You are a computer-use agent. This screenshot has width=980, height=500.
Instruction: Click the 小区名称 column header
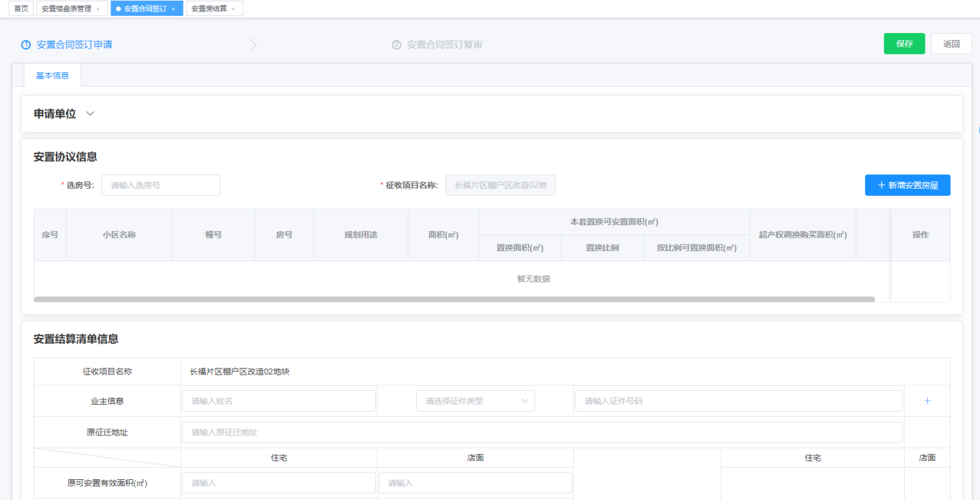click(x=119, y=235)
